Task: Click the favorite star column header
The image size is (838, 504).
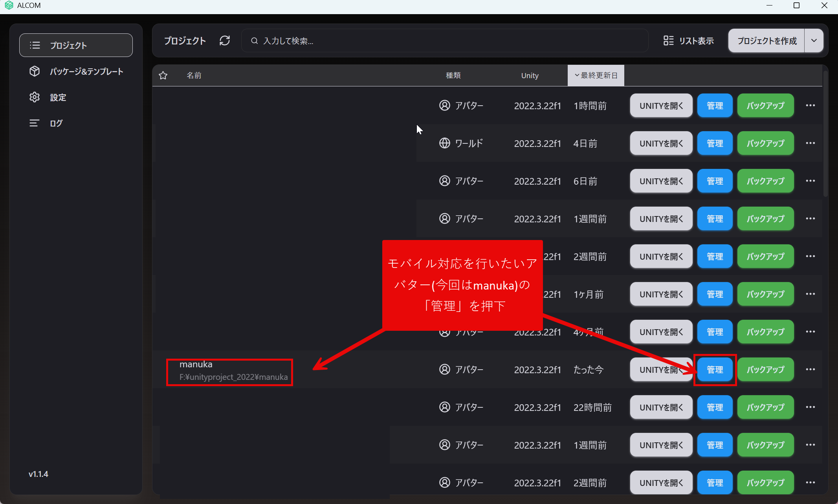Action: click(163, 75)
